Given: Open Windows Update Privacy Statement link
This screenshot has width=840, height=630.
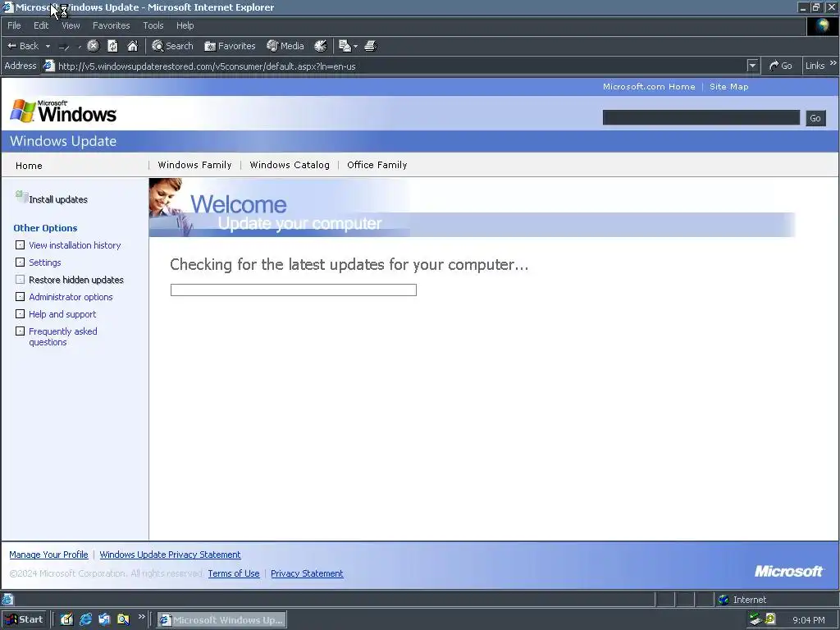Looking at the screenshot, I should (x=170, y=555).
